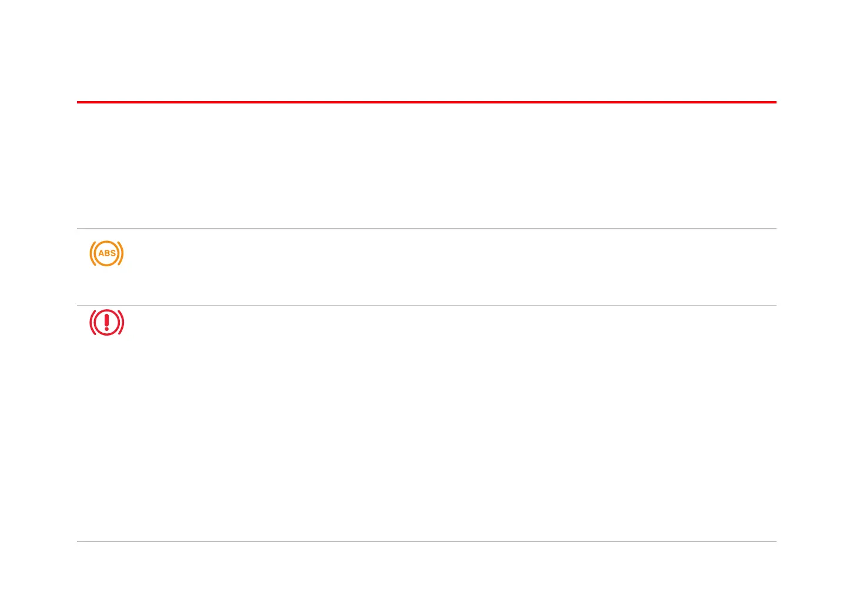Click the red horizontal header line

pyautogui.click(x=426, y=102)
